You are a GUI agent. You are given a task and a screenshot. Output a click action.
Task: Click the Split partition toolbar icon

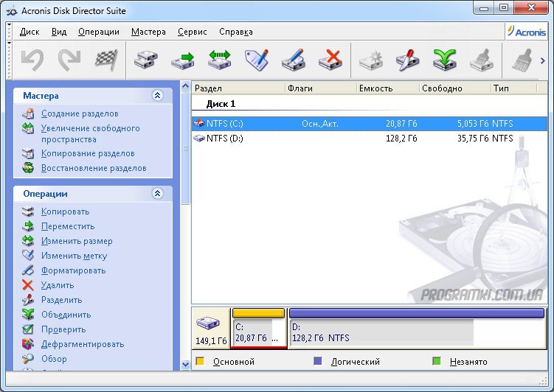click(408, 59)
